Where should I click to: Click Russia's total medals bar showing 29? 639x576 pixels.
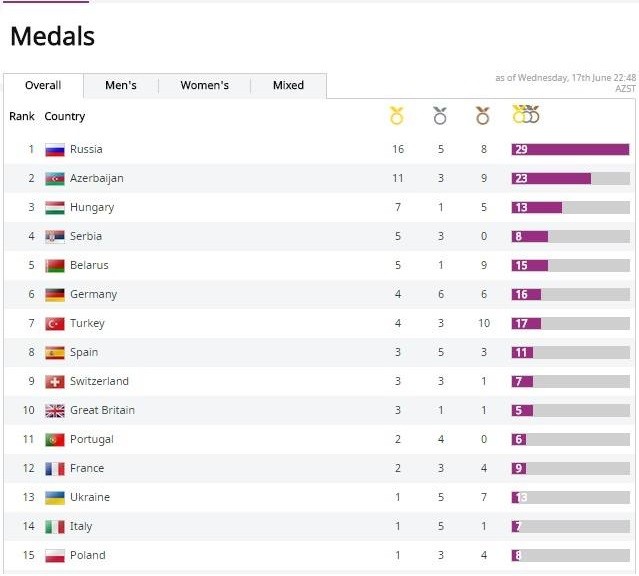pos(570,150)
